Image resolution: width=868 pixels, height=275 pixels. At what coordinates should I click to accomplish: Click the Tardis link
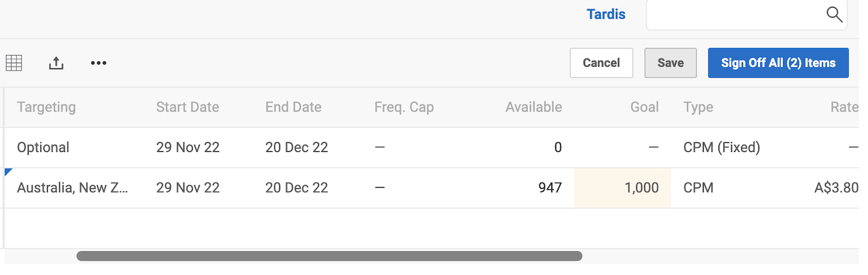coord(606,14)
